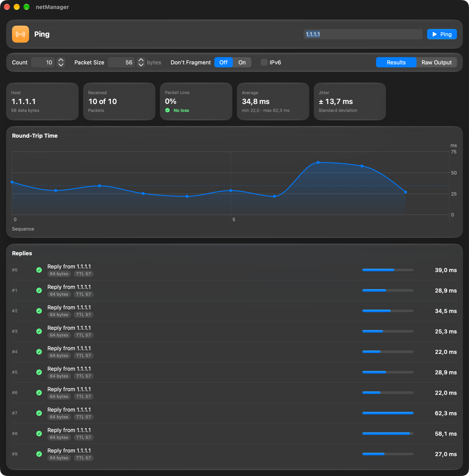Click the chart data point at sequence 0
Screen dimensions: 469x476
click(x=12, y=182)
